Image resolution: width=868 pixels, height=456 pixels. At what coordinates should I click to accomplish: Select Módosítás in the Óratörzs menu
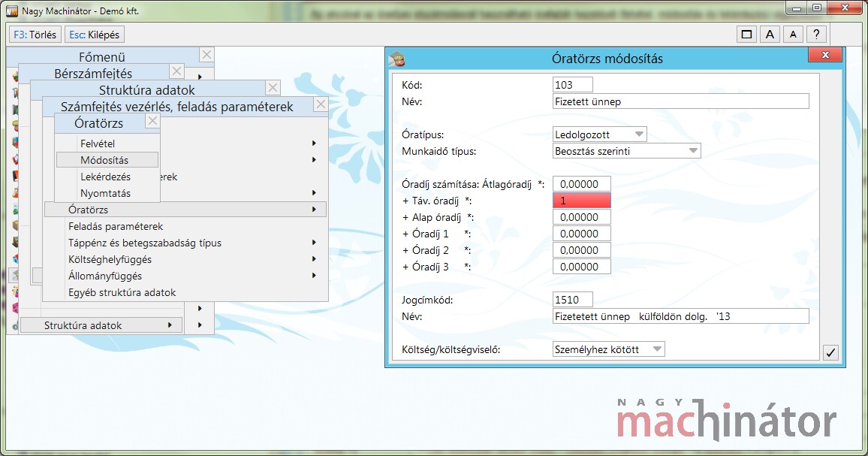tap(107, 160)
